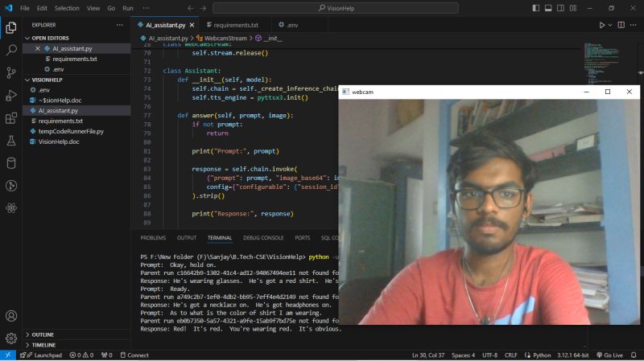Click Connect in the status bar
The width and height of the screenshot is (644, 361).
(134, 355)
